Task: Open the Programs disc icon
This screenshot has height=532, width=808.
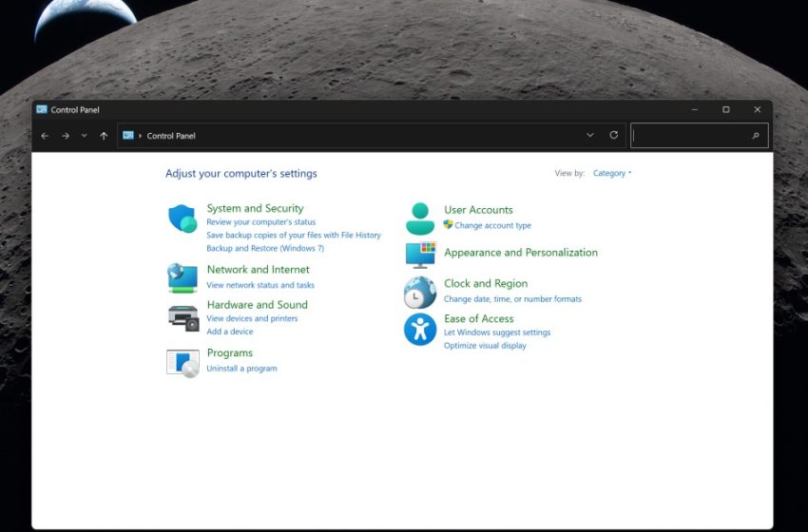Action: click(x=183, y=363)
